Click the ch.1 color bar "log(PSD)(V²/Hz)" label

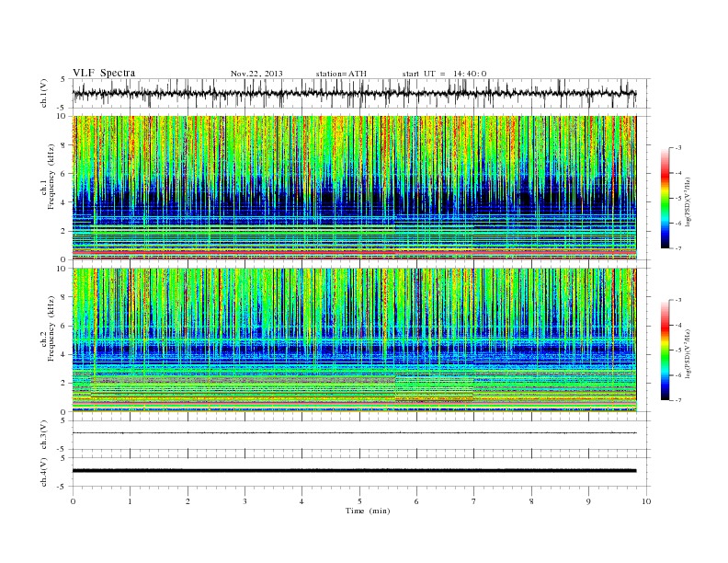point(689,202)
